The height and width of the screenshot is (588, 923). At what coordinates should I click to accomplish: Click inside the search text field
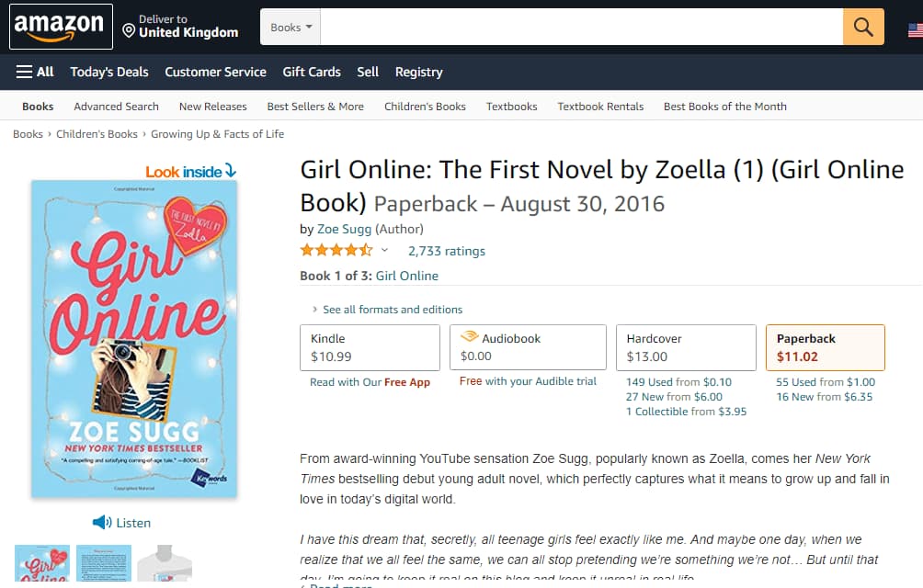pyautogui.click(x=581, y=28)
